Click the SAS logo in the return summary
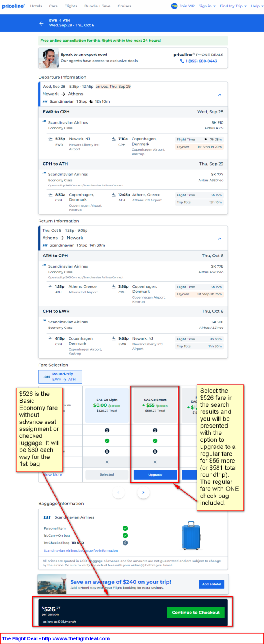Screen dimensions: 264x644 [45, 245]
